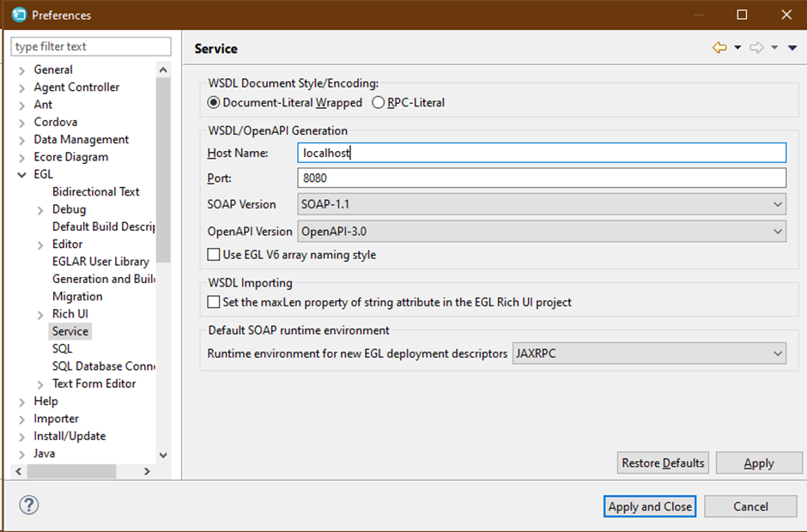
Task: Click the Host Name input field
Action: 542,153
